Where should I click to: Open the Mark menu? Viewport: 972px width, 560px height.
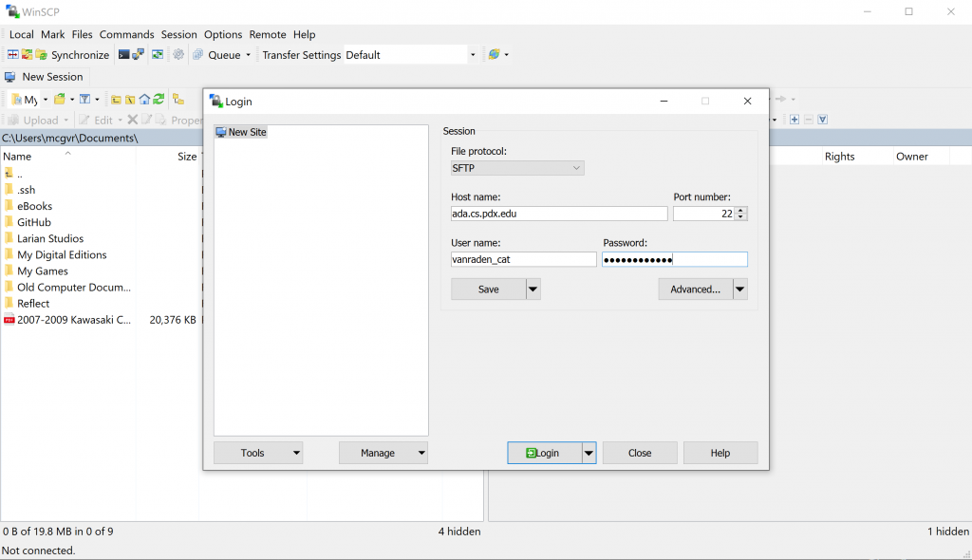coord(53,35)
